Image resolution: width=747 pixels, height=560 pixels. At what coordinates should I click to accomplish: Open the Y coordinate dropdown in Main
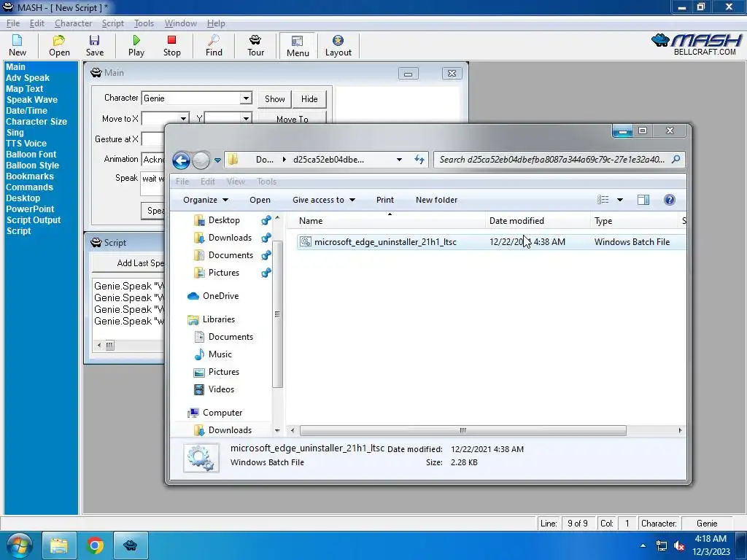(x=246, y=119)
